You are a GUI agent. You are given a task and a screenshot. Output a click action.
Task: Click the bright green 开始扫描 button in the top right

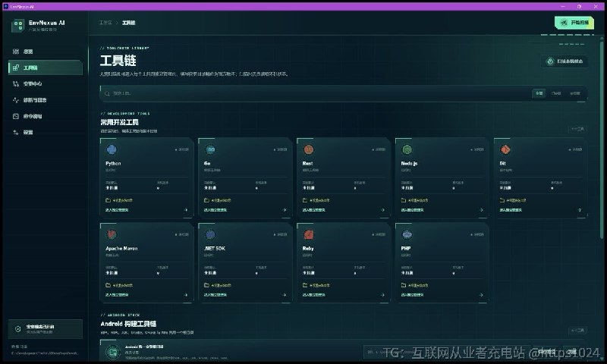[574, 23]
